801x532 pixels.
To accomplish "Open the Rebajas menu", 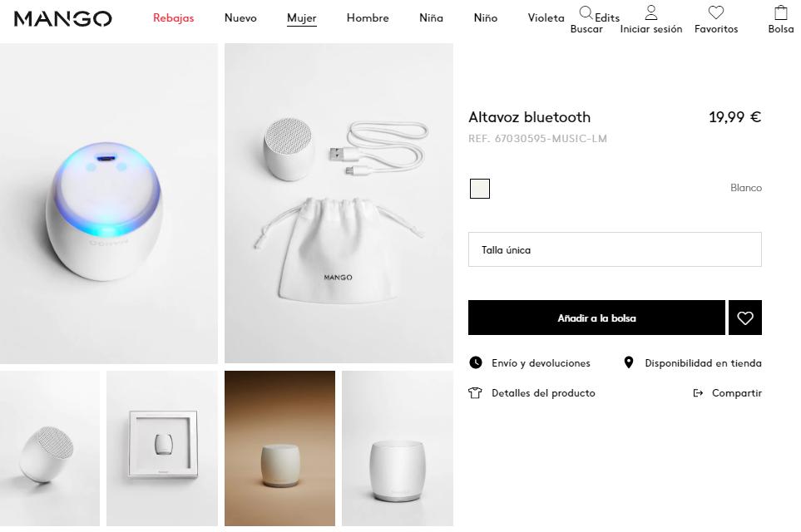I will coord(173,18).
